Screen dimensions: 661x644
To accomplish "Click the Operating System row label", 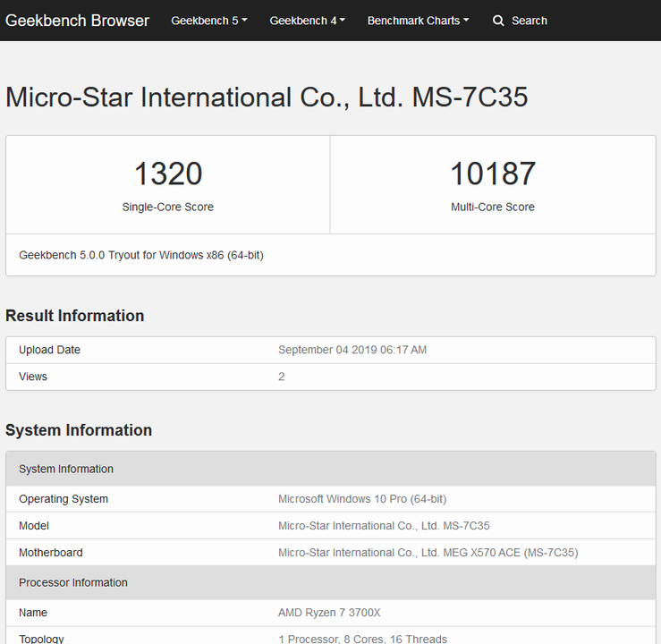I will 64,499.
